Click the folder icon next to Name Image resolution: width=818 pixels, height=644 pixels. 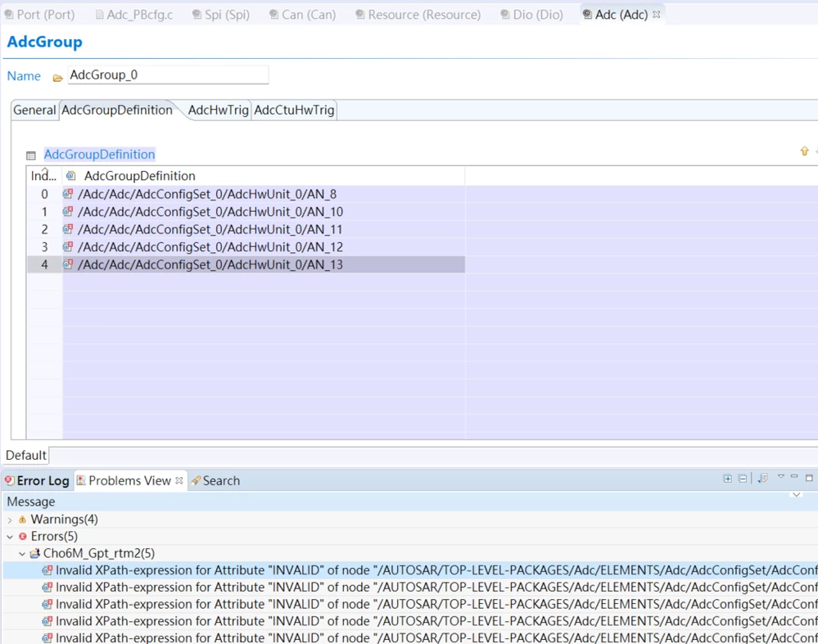57,78
